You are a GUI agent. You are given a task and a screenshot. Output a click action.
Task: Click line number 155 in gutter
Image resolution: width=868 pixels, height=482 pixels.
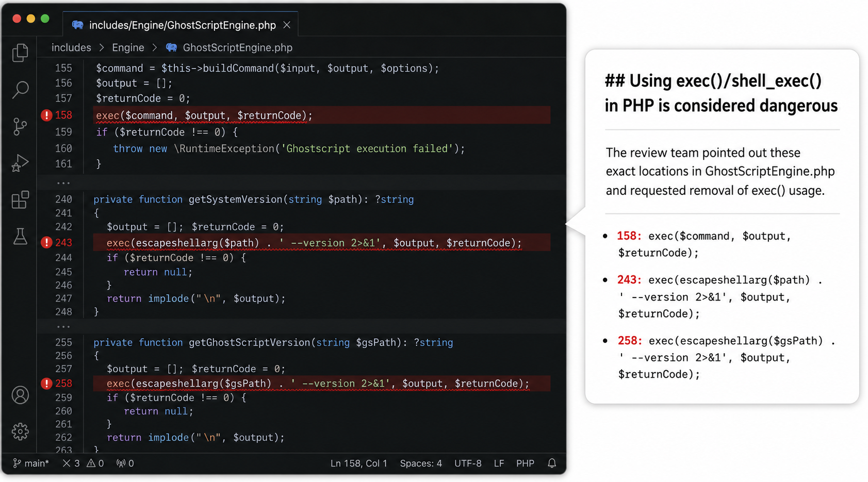pos(63,68)
